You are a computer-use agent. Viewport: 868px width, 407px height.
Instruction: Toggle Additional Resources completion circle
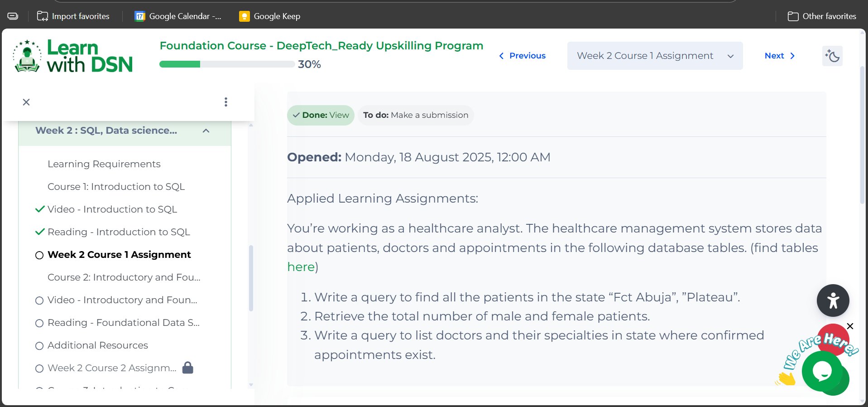(39, 346)
